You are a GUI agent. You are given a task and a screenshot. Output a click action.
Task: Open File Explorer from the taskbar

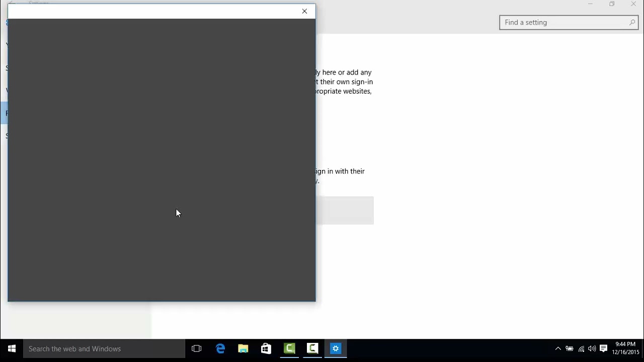coord(243,348)
